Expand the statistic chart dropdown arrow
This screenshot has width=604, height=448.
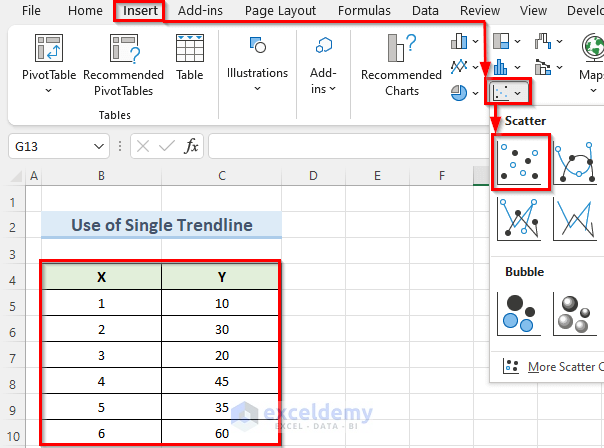(517, 67)
